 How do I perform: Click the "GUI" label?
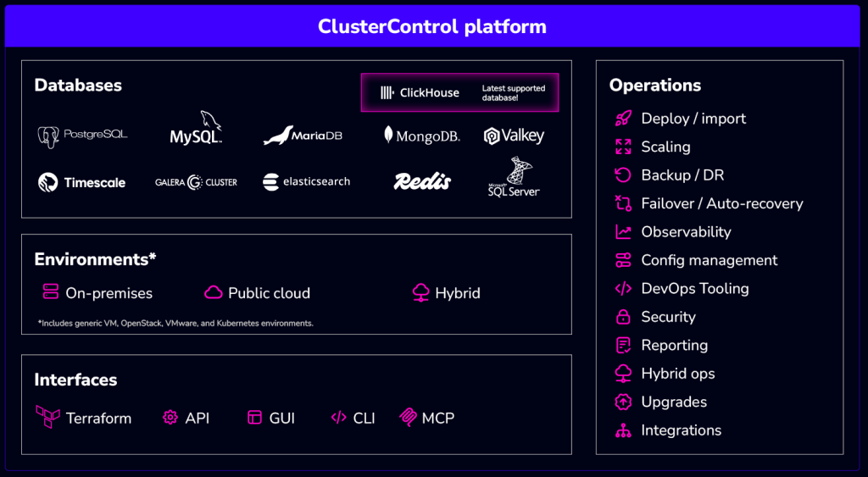pos(281,419)
